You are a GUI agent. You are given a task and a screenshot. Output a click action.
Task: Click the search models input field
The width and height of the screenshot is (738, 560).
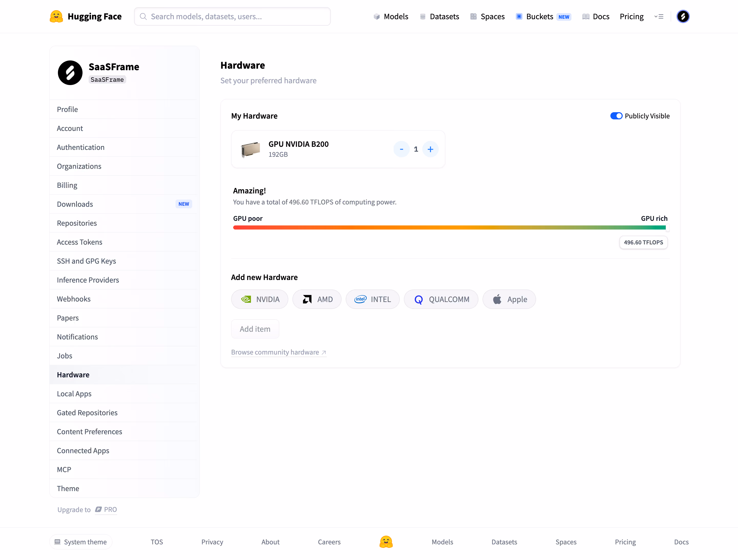[x=232, y=16]
